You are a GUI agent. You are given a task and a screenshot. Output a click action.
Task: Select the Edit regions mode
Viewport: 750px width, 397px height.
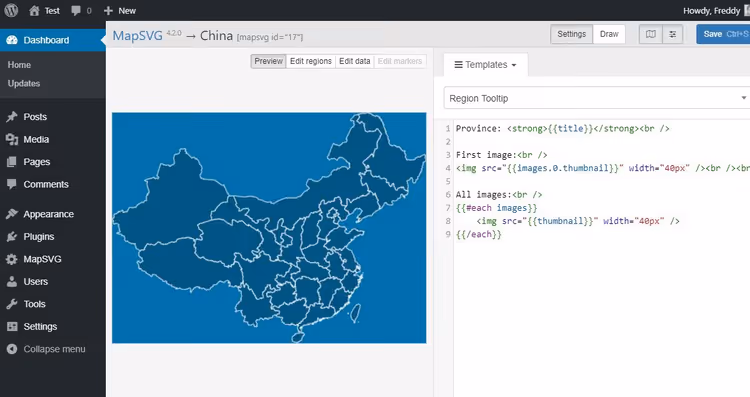[310, 61]
